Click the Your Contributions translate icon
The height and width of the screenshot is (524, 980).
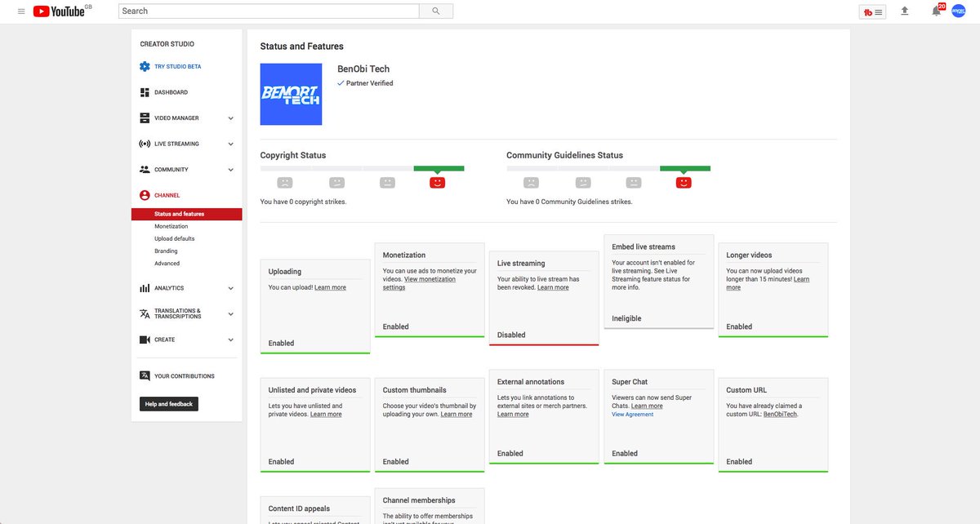[145, 376]
